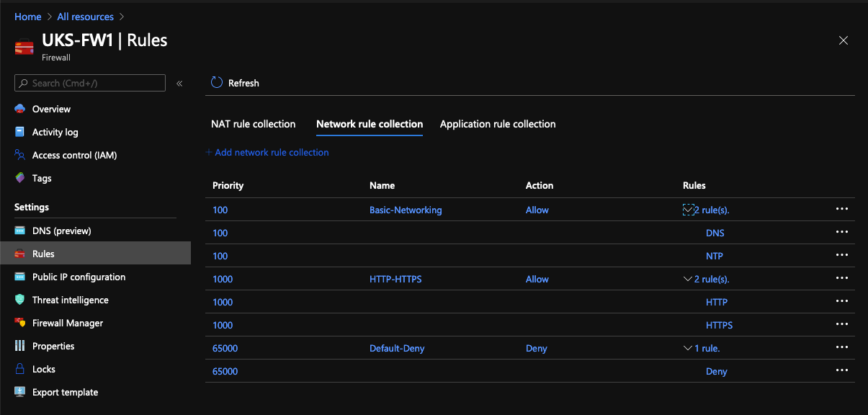The width and height of the screenshot is (868, 415).
Task: Click the Refresh circular arrow icon
Action: (x=217, y=83)
